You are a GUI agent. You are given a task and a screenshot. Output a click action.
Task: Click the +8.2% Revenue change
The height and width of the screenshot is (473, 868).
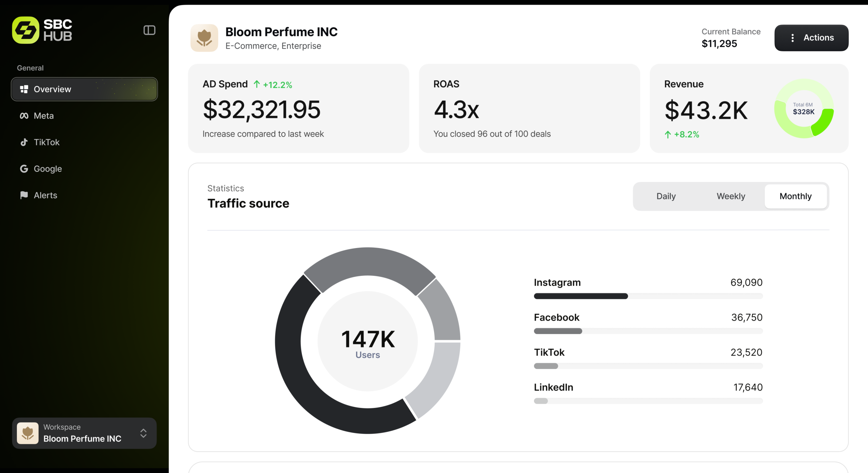coord(687,135)
